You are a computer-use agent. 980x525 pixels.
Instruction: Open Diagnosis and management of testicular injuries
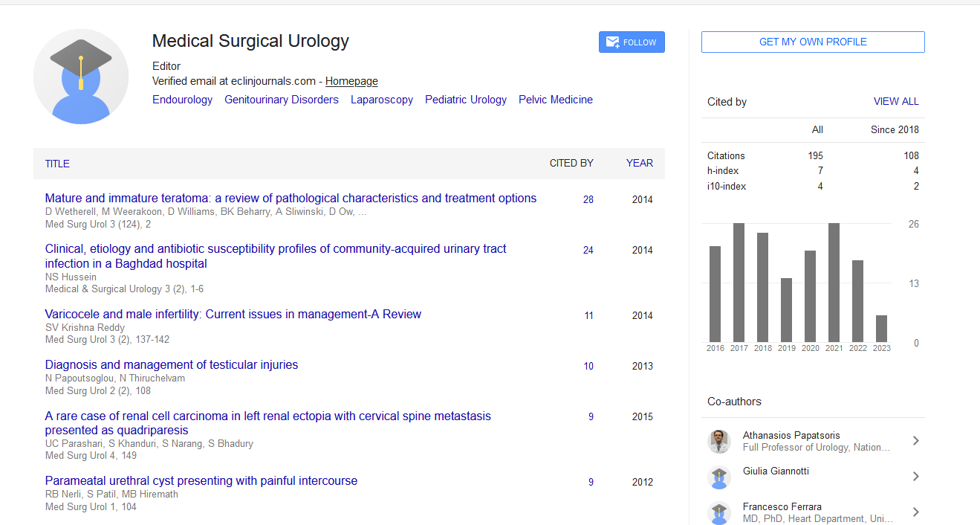click(x=171, y=365)
